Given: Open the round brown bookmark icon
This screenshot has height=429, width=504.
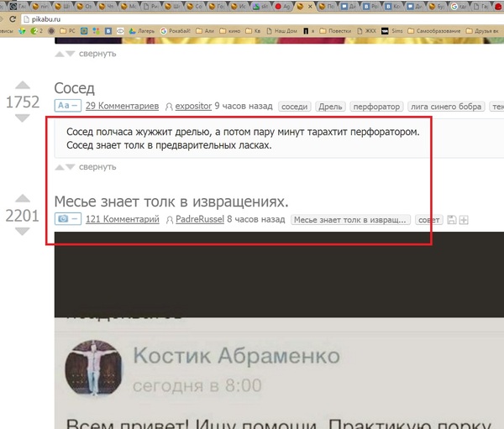Looking at the screenshot, I should pyautogui.click(x=50, y=31).
